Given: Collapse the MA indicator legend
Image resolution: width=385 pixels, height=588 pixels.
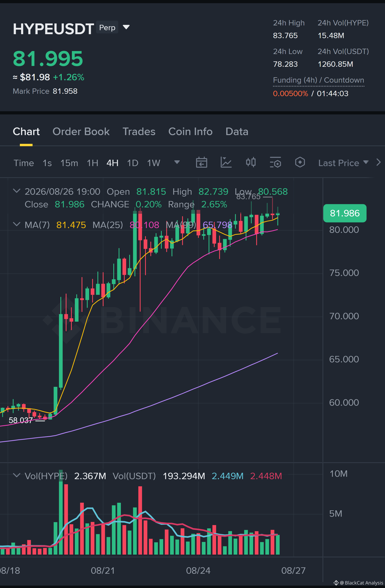Looking at the screenshot, I should [16, 224].
